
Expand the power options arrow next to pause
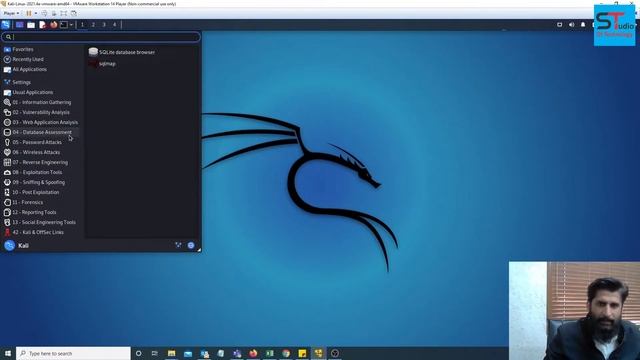[36, 13]
